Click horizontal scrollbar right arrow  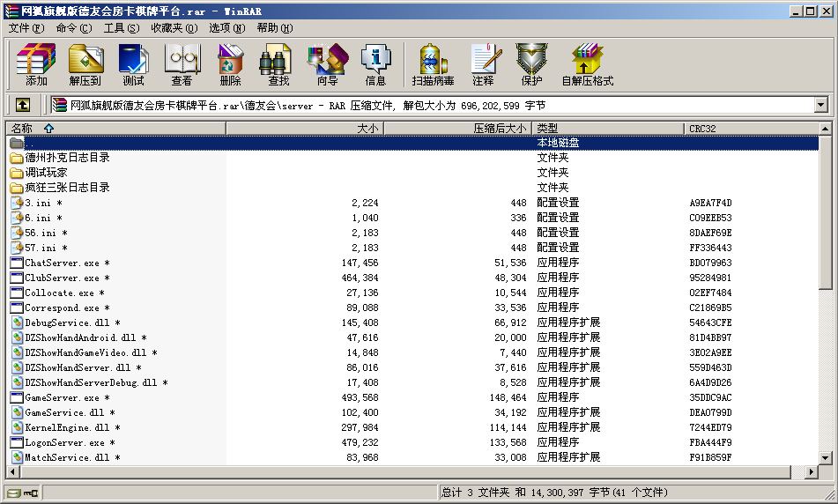click(x=812, y=472)
